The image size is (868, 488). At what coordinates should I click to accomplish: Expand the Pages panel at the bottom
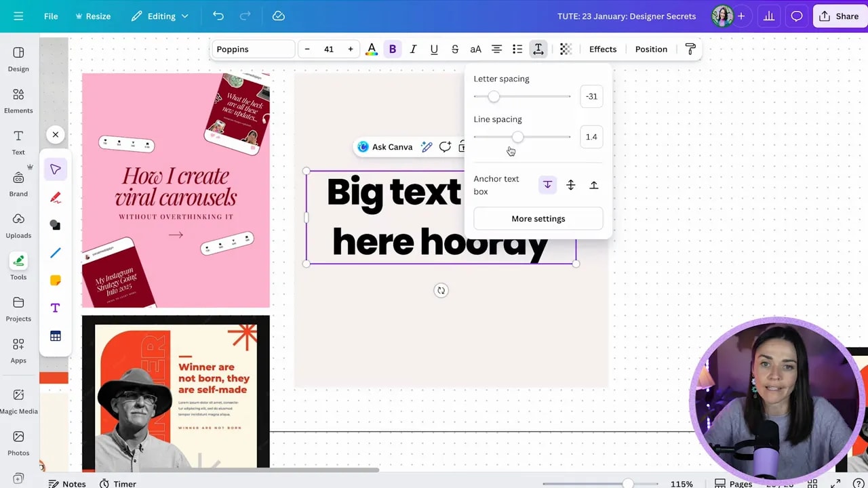pyautogui.click(x=732, y=484)
